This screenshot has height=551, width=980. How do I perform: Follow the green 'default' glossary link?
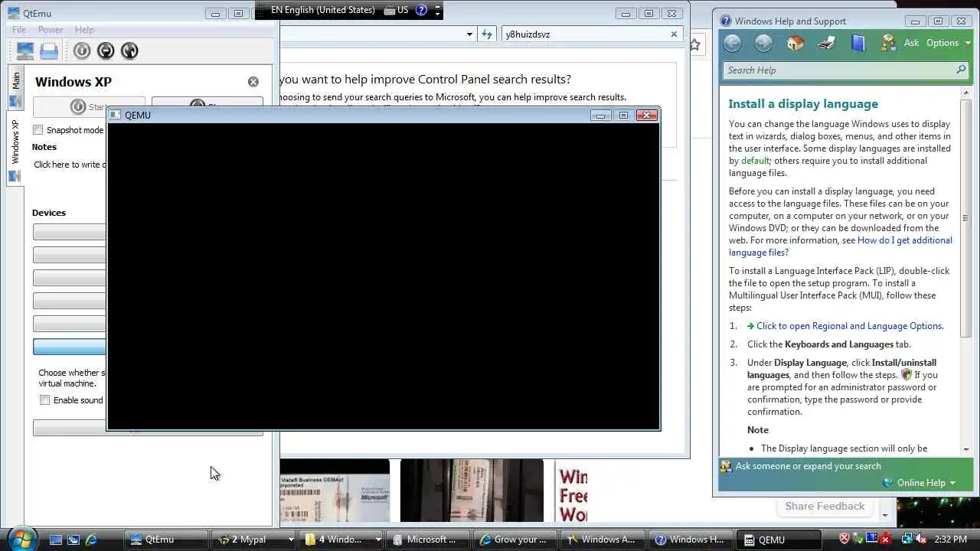tap(755, 161)
